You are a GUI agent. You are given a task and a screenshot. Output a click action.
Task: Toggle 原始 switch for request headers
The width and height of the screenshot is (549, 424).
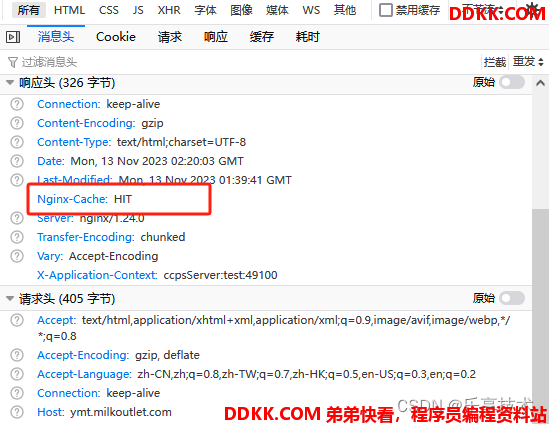coord(512,298)
